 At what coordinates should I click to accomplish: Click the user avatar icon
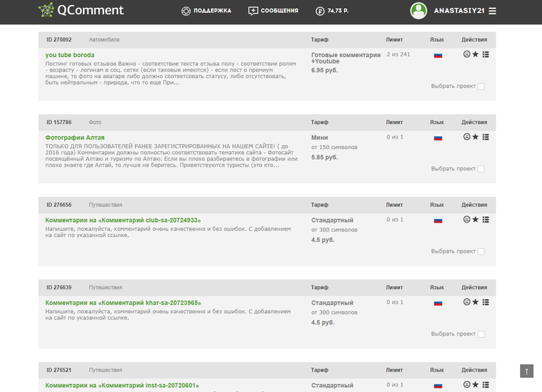[x=419, y=11]
